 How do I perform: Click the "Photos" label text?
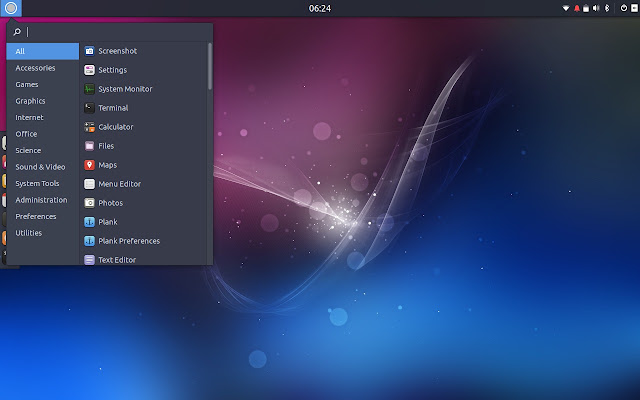pos(111,203)
